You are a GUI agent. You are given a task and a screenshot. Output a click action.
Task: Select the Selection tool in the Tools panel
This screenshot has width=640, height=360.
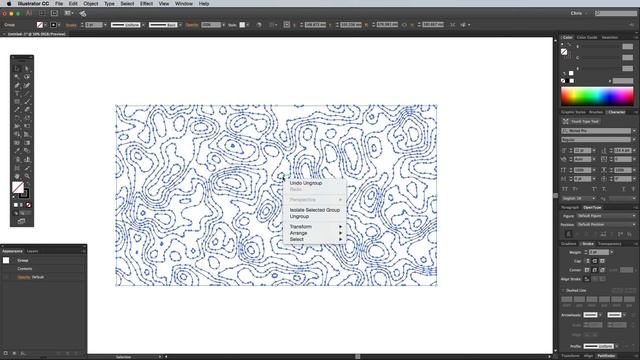point(17,68)
